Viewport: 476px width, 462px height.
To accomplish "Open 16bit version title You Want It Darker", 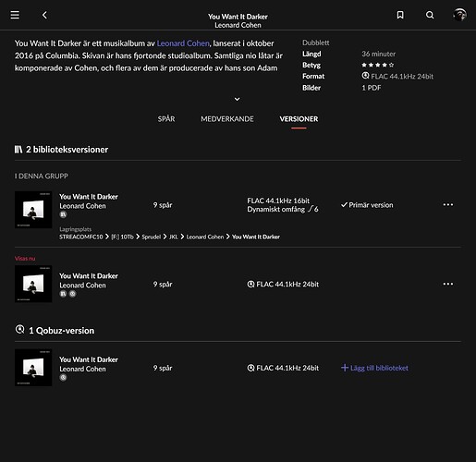I will tap(89, 197).
